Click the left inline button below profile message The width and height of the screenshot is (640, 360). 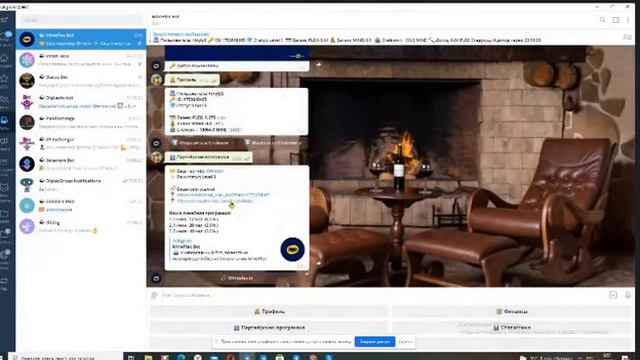click(200, 143)
